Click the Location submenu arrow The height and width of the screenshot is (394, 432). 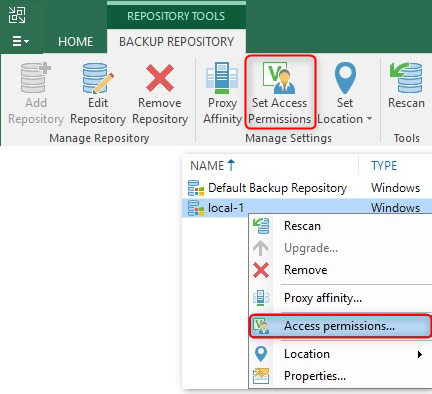[420, 354]
